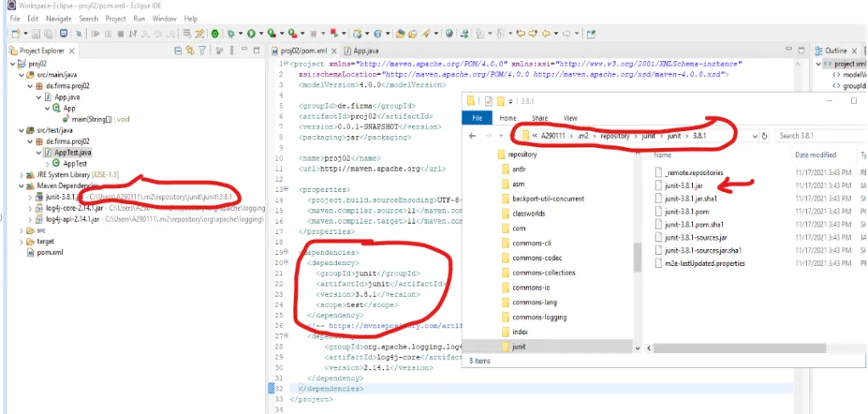
Task: Collapse the src/main/java folder
Action: pyautogui.click(x=21, y=76)
